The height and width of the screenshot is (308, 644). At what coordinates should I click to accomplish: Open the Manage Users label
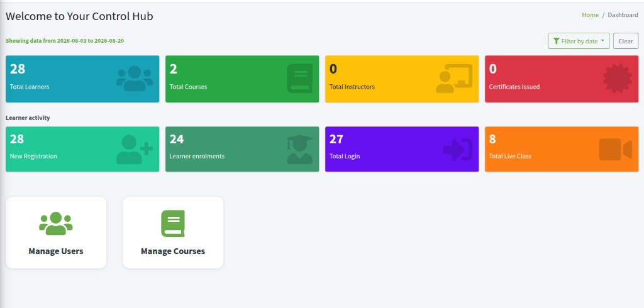(x=56, y=251)
